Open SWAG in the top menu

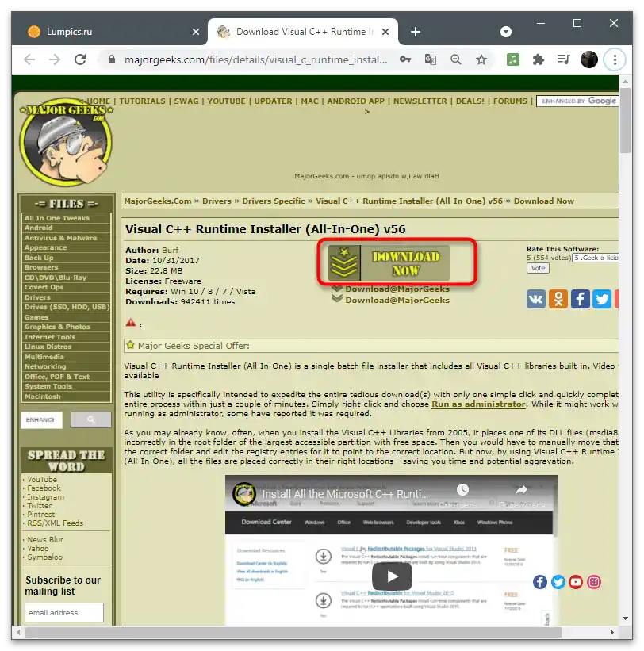[x=186, y=101]
